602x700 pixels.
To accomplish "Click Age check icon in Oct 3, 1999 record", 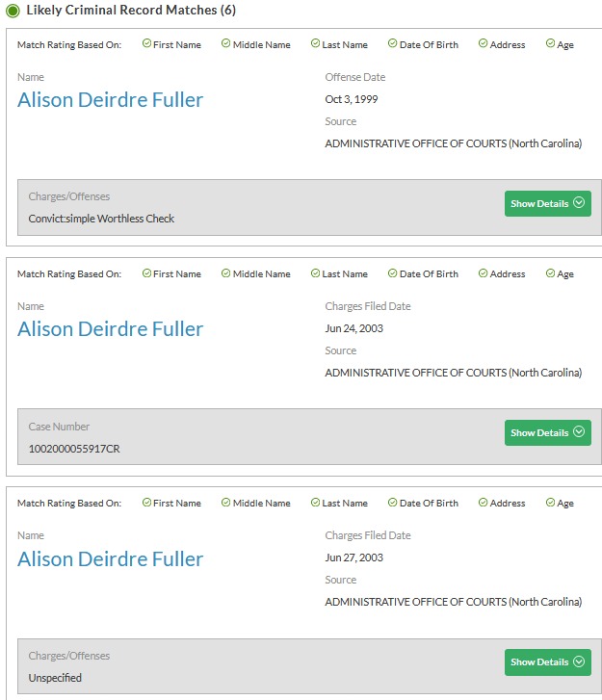I will pyautogui.click(x=550, y=44).
